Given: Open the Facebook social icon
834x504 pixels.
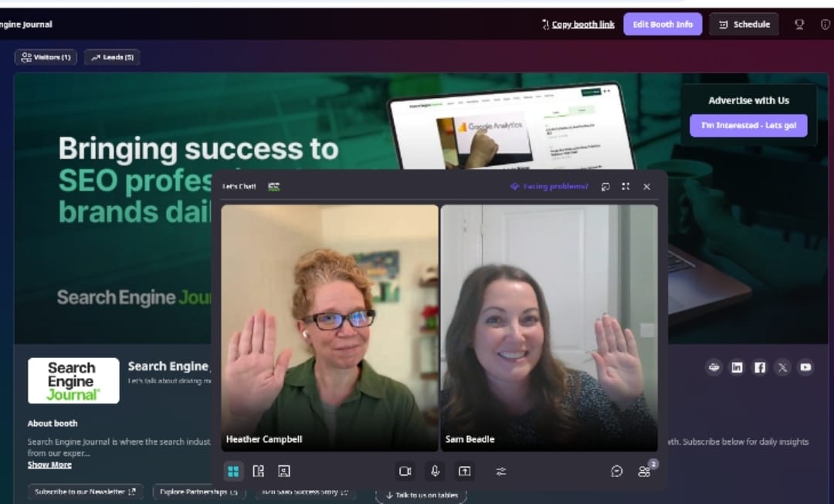Looking at the screenshot, I should pyautogui.click(x=760, y=367).
